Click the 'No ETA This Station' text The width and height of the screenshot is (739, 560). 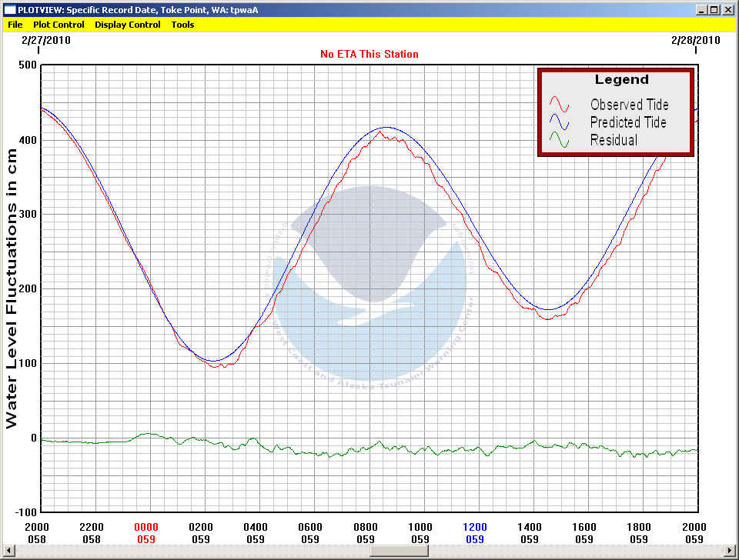tap(369, 54)
